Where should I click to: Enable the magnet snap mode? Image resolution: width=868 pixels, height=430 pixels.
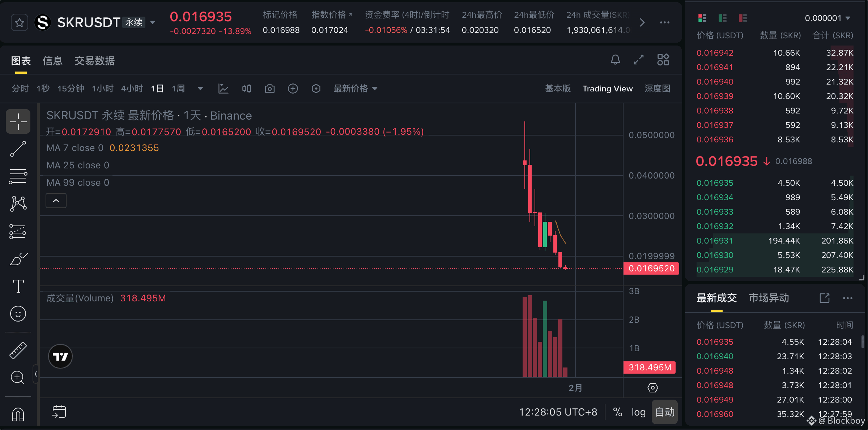[x=18, y=414]
